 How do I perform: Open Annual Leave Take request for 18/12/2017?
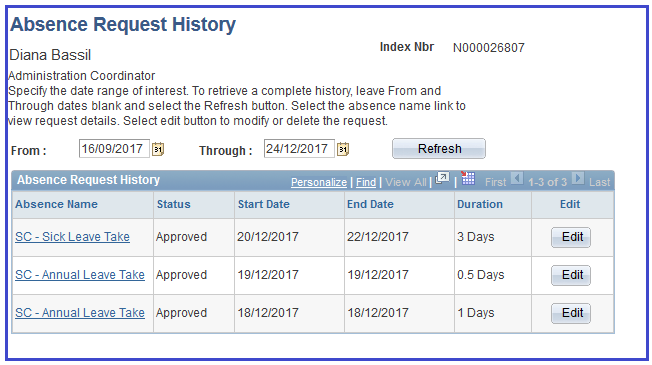click(x=80, y=313)
